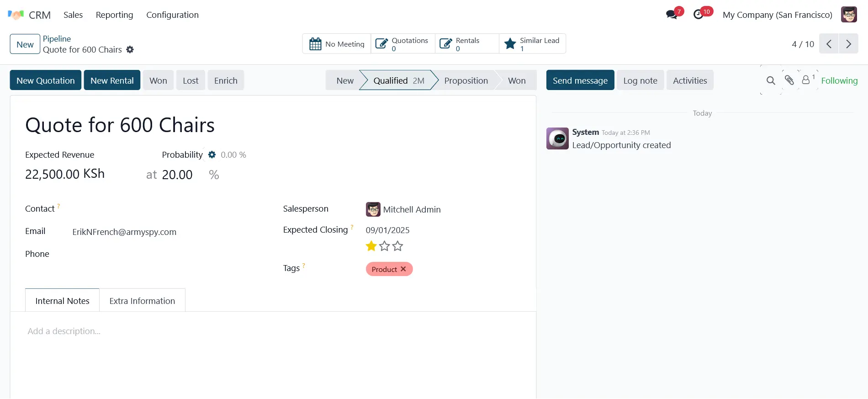Set priority to three stars
This screenshot has width=868, height=399.
click(x=398, y=246)
